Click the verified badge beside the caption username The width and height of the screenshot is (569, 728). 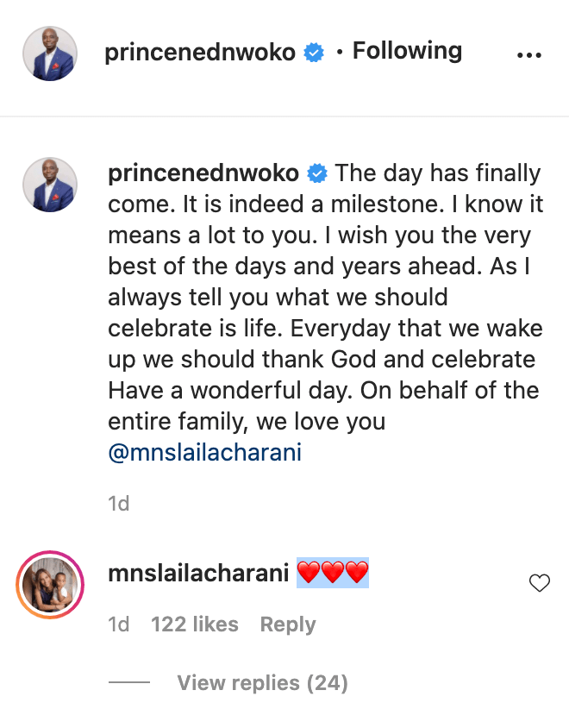pos(316,173)
